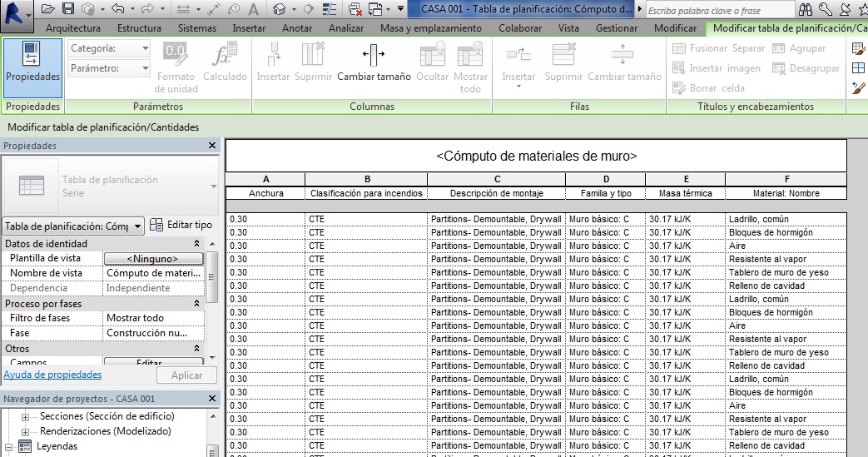Click the Editar tipo icon

coord(158,226)
